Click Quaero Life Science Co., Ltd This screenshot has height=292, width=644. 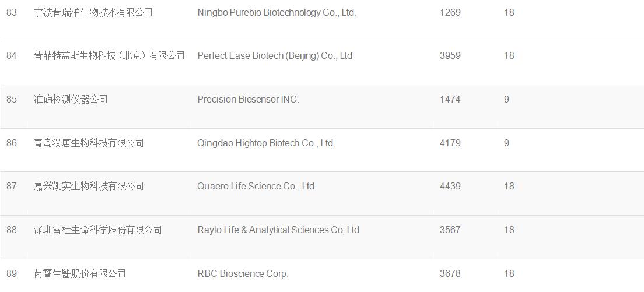point(256,186)
